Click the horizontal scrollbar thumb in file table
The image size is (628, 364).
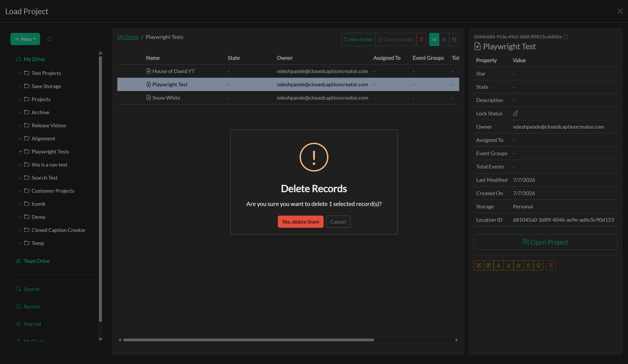[x=248, y=340]
